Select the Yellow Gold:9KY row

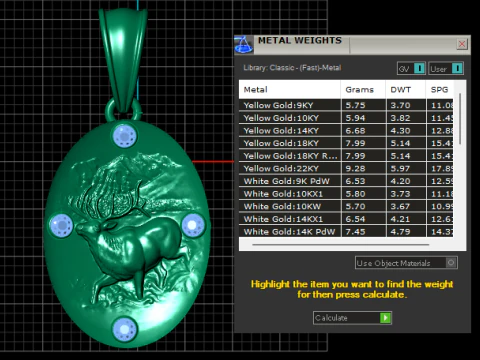346,105
